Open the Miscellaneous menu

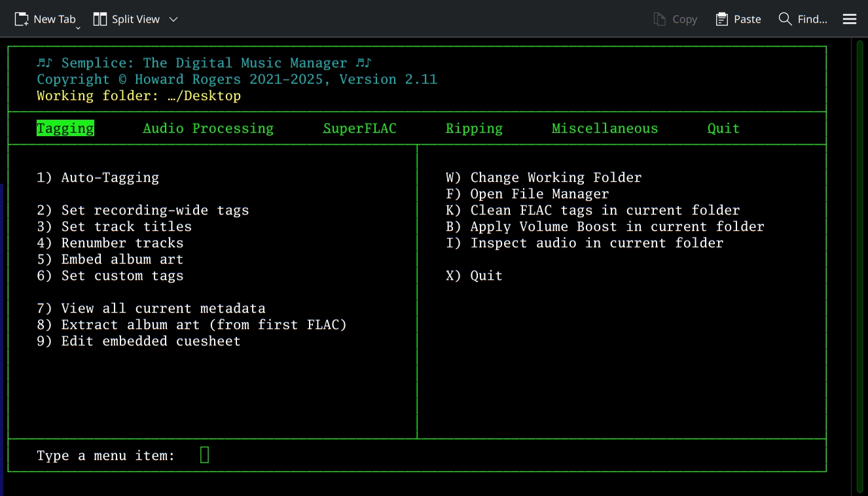click(x=604, y=128)
